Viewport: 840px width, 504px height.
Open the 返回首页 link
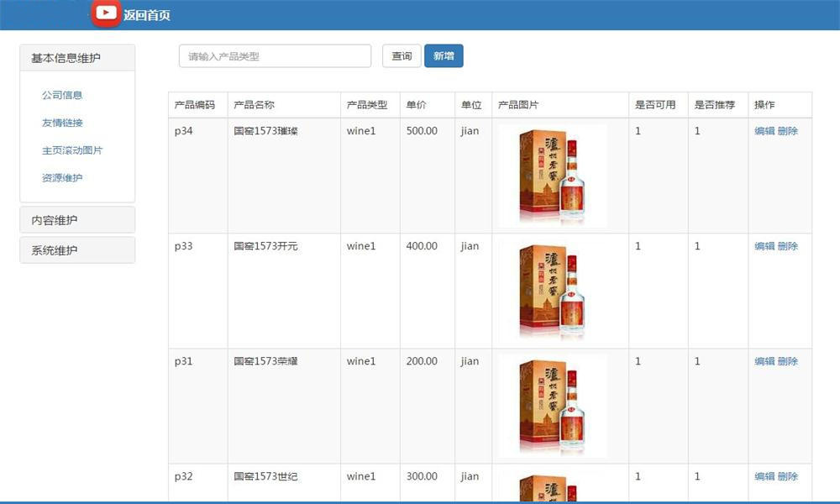[x=147, y=15]
